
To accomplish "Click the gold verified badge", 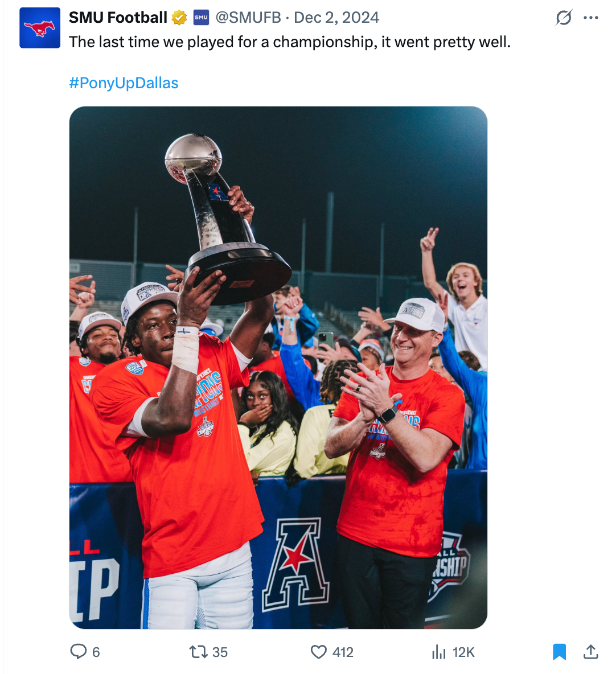I will coord(179,18).
